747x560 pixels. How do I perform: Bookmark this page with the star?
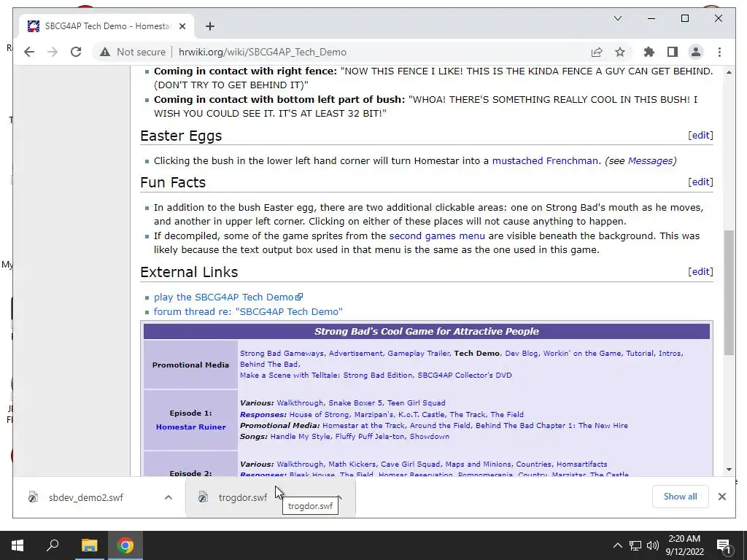[x=620, y=52]
